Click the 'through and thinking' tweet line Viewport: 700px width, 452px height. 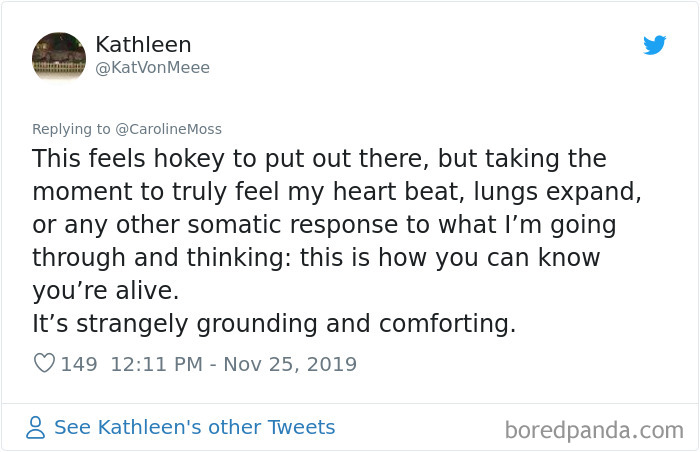click(316, 258)
